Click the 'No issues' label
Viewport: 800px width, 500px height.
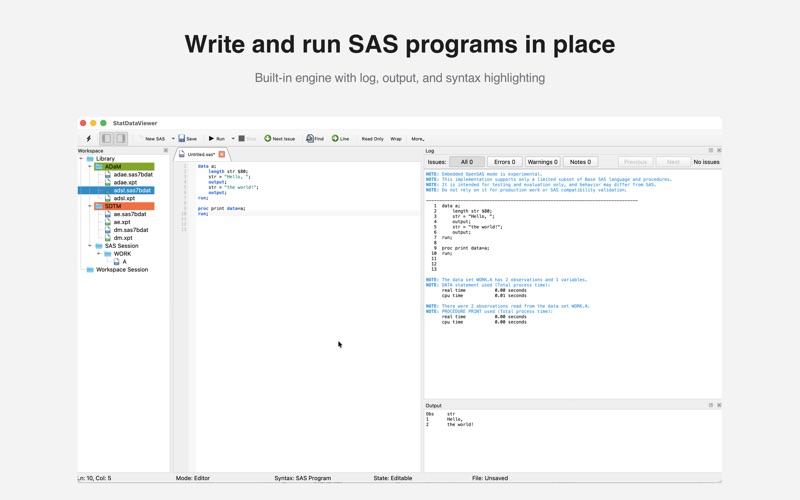coord(707,162)
